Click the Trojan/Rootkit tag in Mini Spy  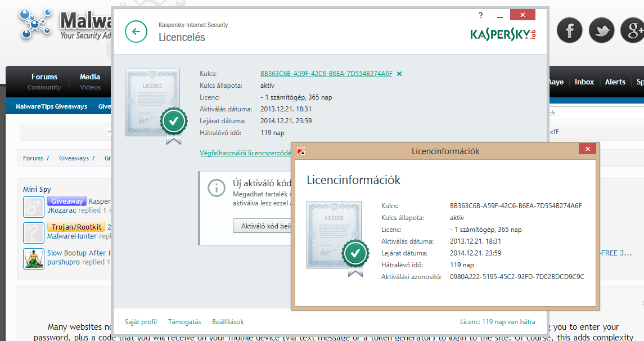(x=76, y=227)
